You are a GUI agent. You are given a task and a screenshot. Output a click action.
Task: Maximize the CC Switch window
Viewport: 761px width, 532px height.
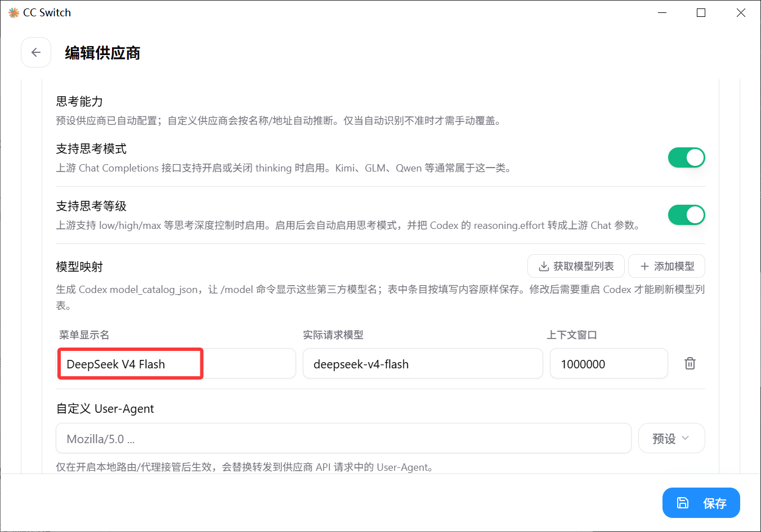point(701,12)
